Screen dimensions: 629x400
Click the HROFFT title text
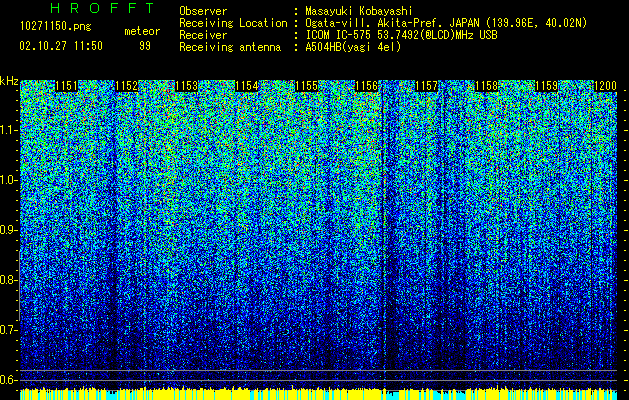coord(103,8)
